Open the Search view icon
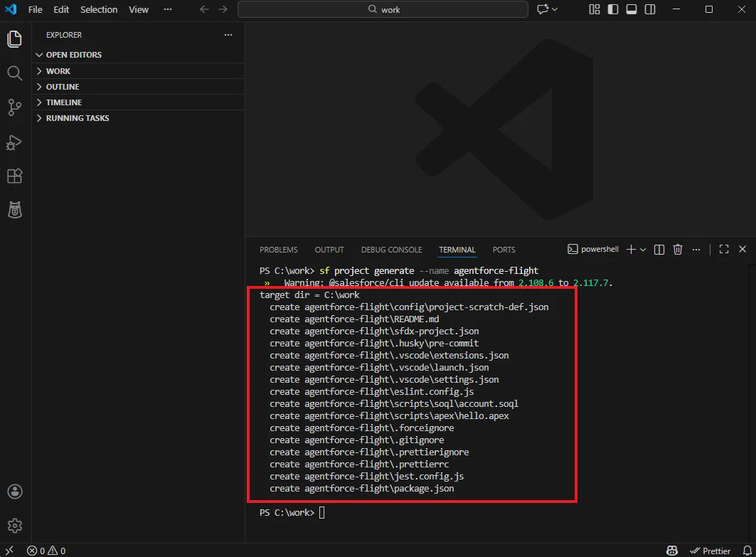 tap(15, 73)
